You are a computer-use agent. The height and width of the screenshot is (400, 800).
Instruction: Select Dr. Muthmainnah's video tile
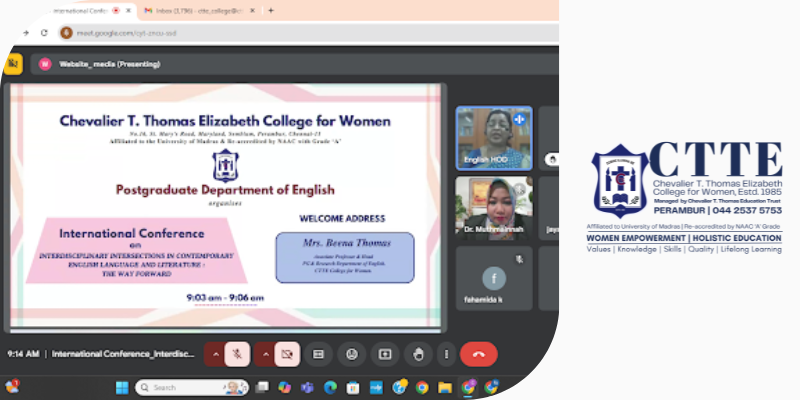click(494, 208)
